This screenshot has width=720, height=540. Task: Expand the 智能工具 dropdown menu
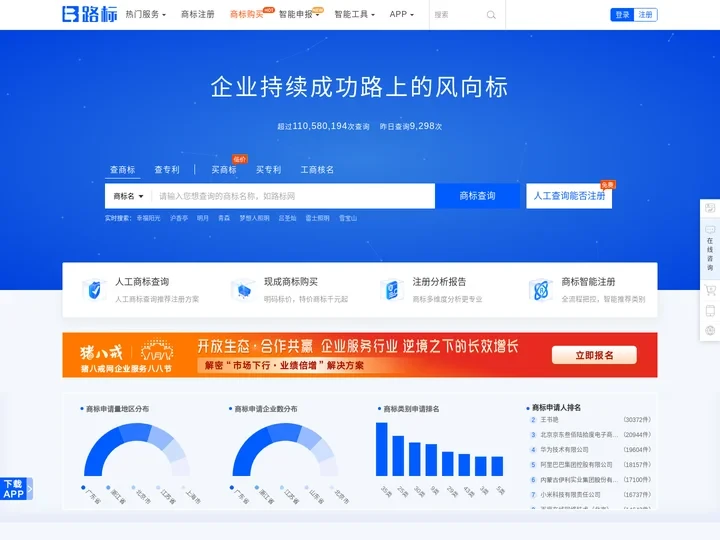[x=354, y=14]
